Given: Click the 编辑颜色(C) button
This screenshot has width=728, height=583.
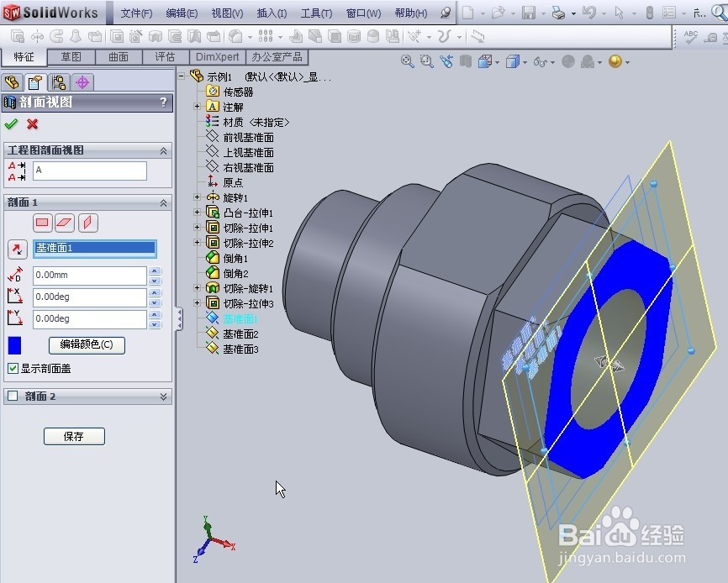Looking at the screenshot, I should click(x=87, y=344).
